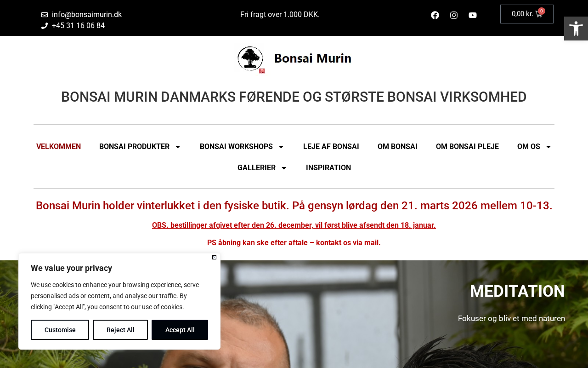Screen dimensions: 588x368
Task: Expand the Bonsai Workshops dropdown arrow
Action: point(281,147)
